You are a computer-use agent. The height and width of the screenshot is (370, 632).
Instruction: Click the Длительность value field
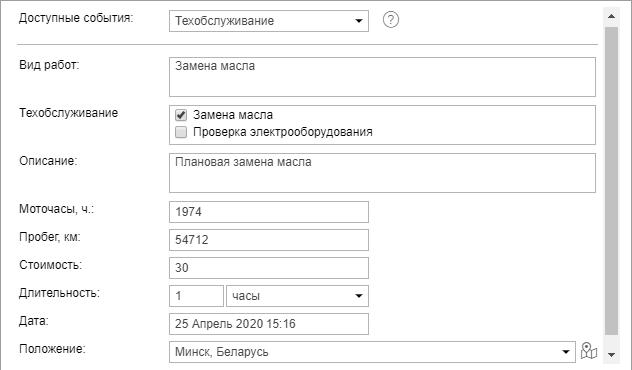[x=196, y=296]
